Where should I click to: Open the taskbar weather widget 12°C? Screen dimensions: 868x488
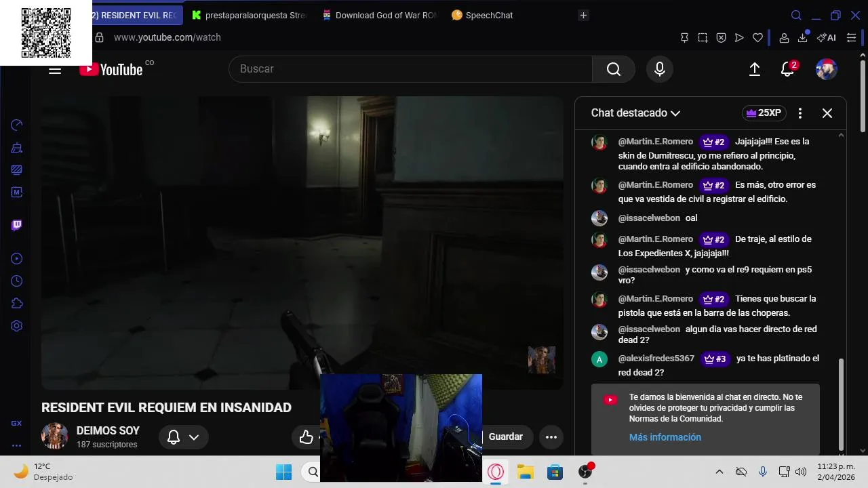pyautogui.click(x=43, y=472)
